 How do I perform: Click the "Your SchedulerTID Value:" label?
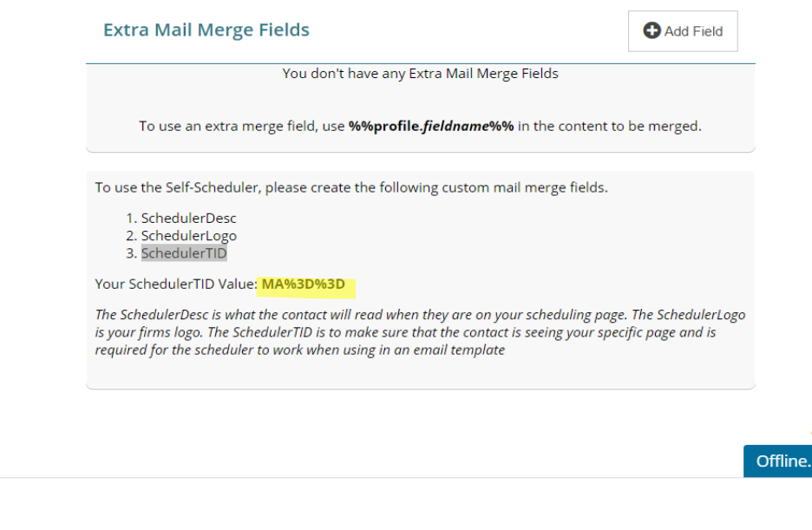click(x=176, y=284)
